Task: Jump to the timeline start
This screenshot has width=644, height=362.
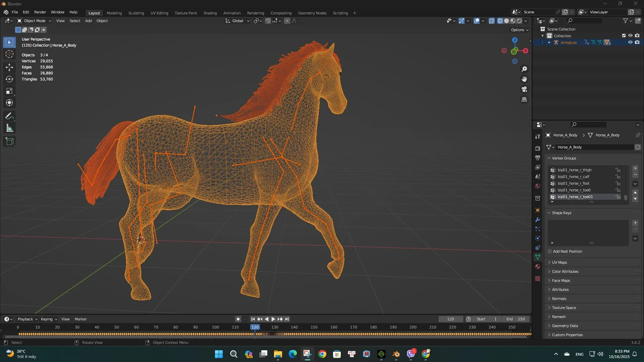Action: click(x=253, y=319)
